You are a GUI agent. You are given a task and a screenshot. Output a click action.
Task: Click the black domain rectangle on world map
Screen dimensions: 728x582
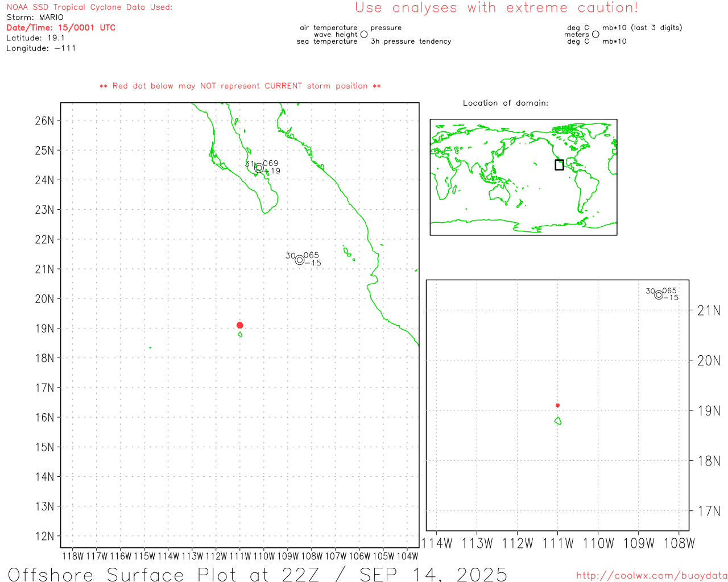click(559, 165)
